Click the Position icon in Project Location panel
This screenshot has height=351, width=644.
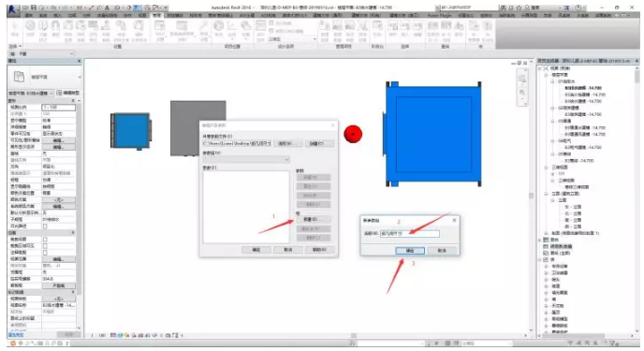[x=245, y=28]
